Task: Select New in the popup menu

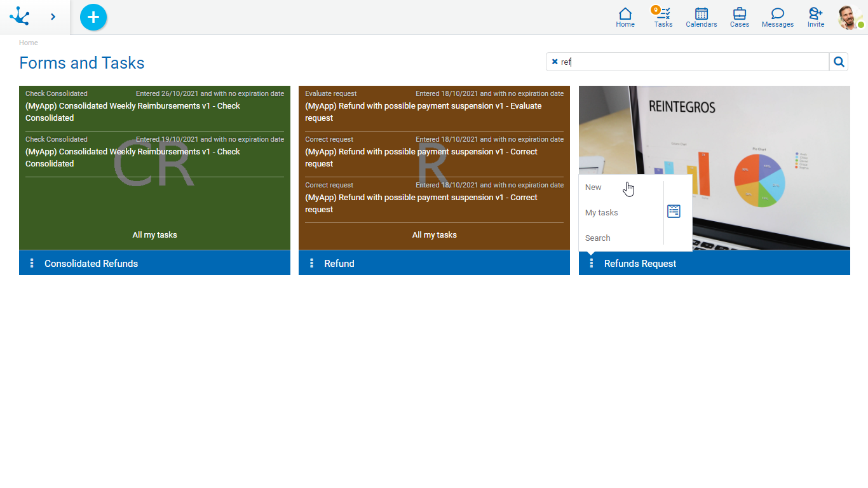Action: click(593, 187)
